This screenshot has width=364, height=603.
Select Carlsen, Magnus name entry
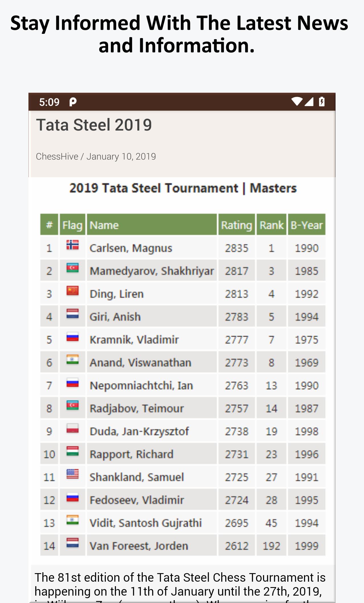click(131, 248)
